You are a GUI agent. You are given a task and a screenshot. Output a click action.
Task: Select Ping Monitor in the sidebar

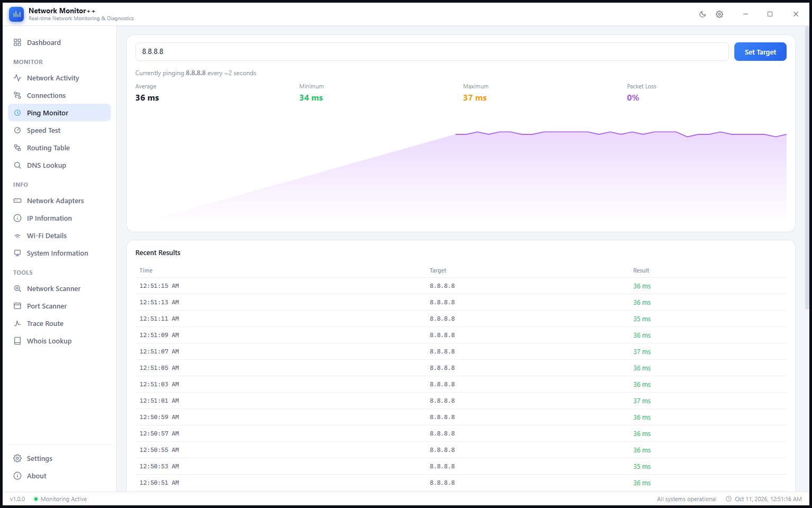[x=59, y=113]
